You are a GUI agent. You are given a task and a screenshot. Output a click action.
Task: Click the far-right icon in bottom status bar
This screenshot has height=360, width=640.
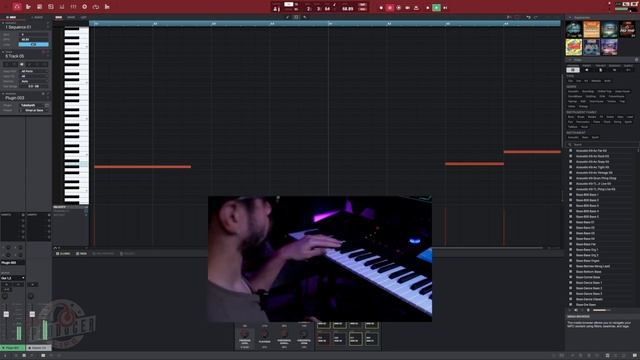pos(635,356)
